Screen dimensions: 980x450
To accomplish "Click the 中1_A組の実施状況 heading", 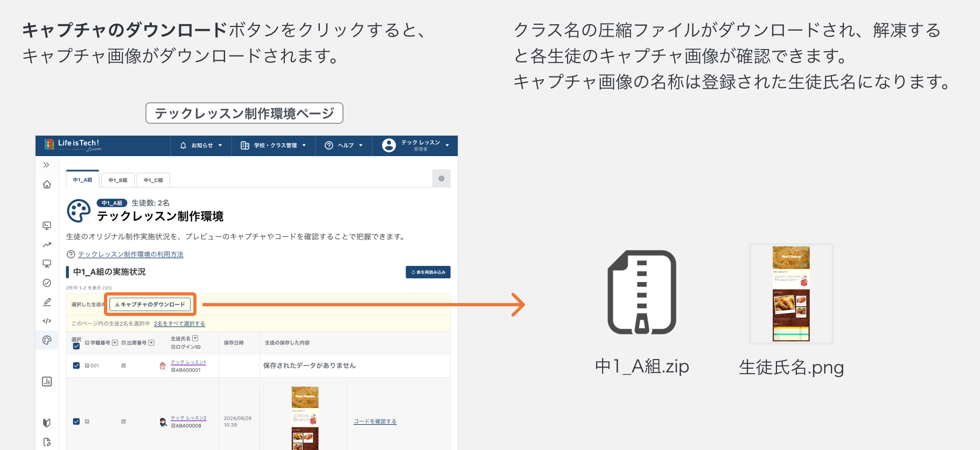I will click(x=109, y=272).
